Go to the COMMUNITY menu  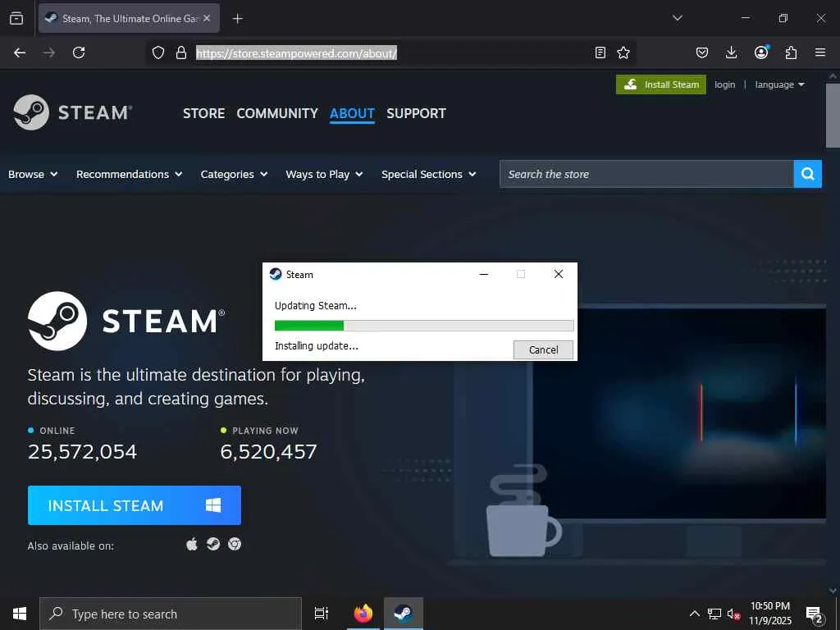(277, 113)
